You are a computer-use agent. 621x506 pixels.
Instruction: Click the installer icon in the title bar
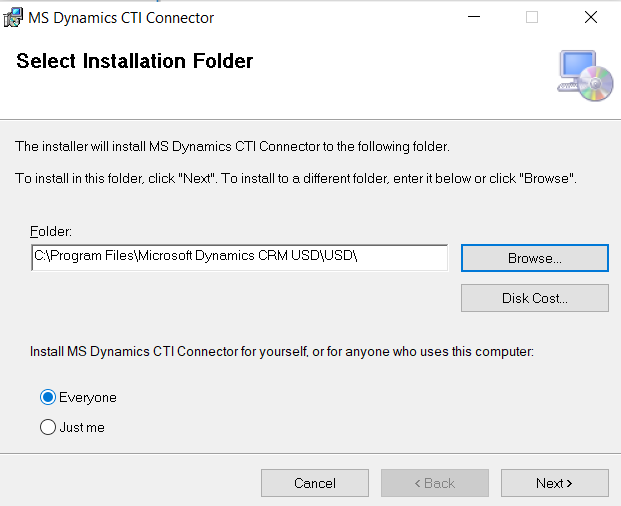pyautogui.click(x=13, y=17)
